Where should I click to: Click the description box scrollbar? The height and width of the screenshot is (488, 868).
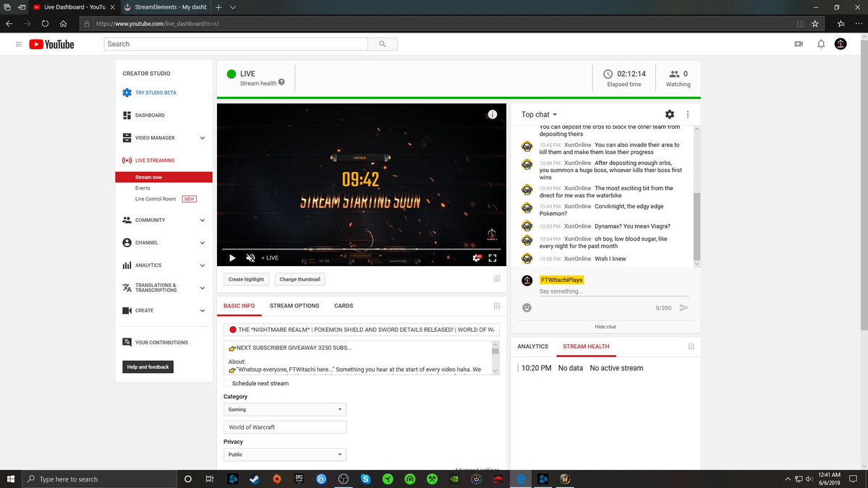click(495, 358)
